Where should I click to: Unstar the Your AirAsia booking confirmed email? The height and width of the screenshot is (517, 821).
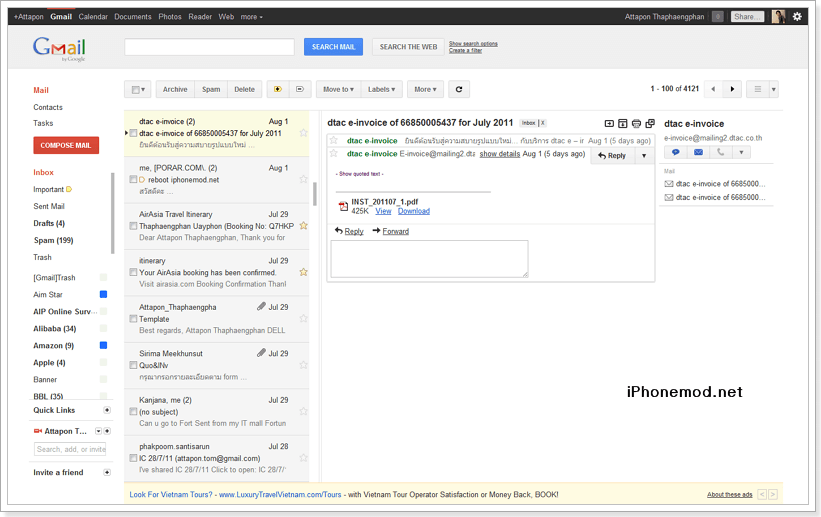tap(303, 272)
